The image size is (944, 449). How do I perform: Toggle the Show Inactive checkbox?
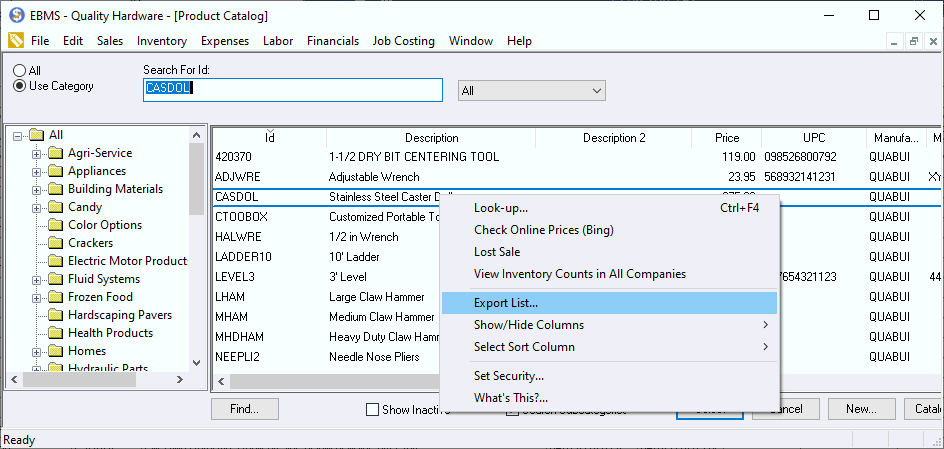373,410
